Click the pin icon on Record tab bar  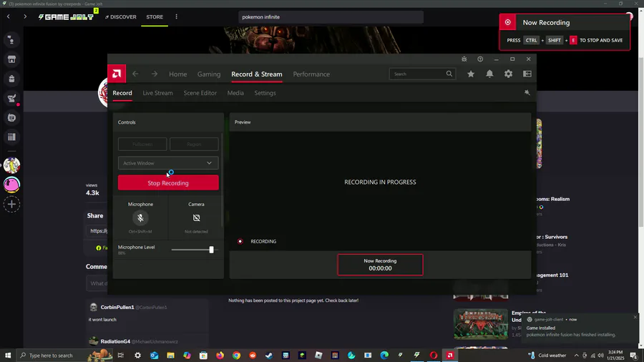click(527, 93)
